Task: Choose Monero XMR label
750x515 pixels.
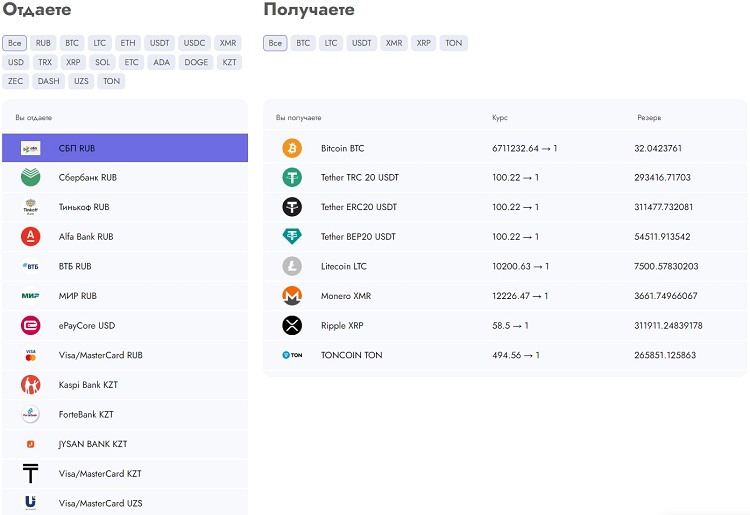Action: [346, 296]
